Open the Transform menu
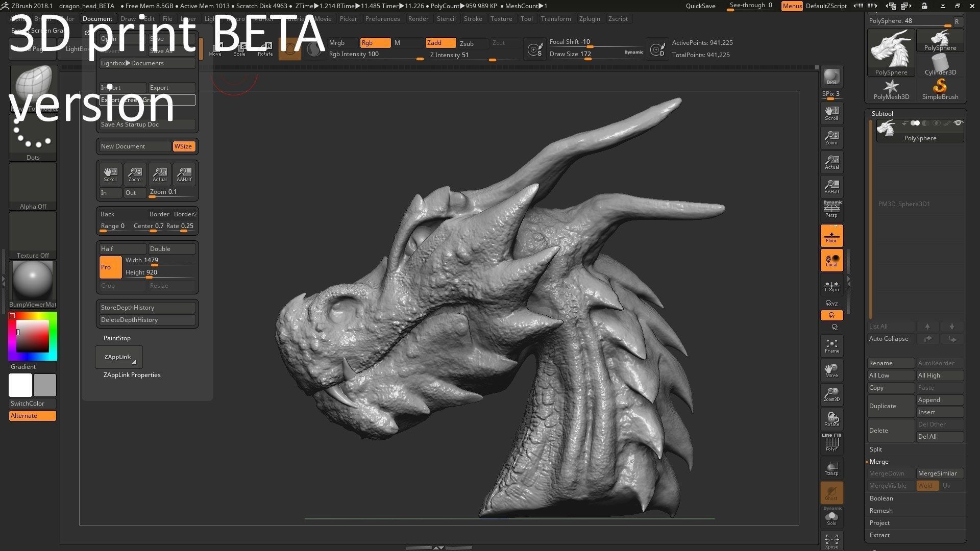The height and width of the screenshot is (551, 980). [556, 19]
